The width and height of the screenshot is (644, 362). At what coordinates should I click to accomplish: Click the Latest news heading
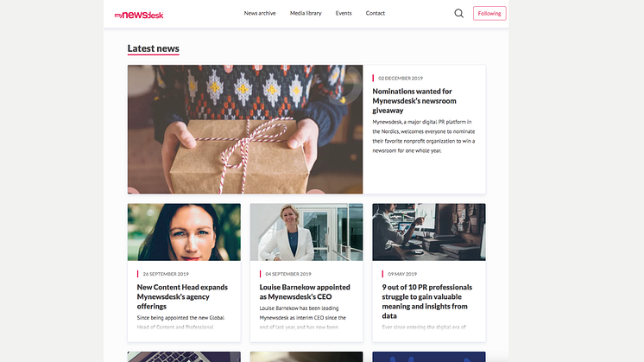[x=153, y=48]
